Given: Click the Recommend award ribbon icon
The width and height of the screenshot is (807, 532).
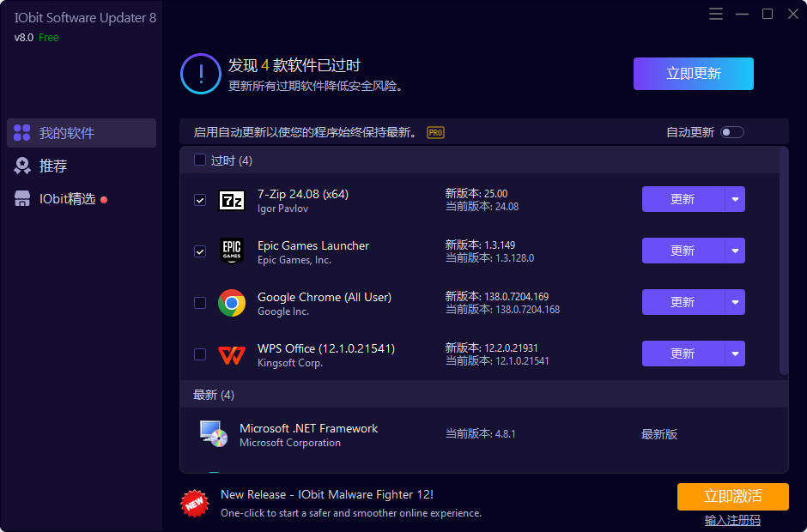Looking at the screenshot, I should (x=21, y=166).
